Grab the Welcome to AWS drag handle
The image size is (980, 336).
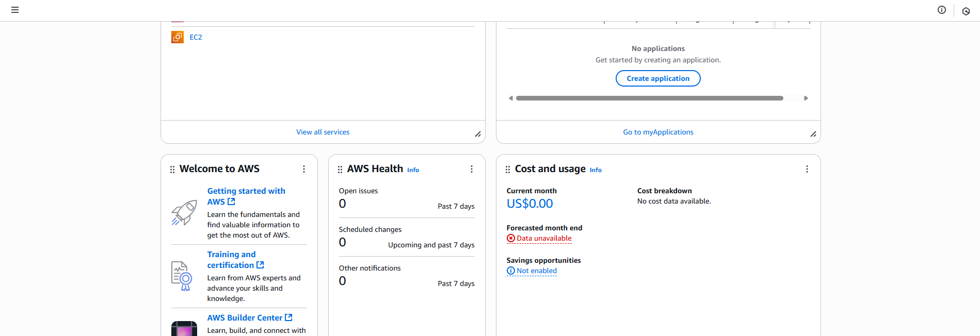pos(172,169)
